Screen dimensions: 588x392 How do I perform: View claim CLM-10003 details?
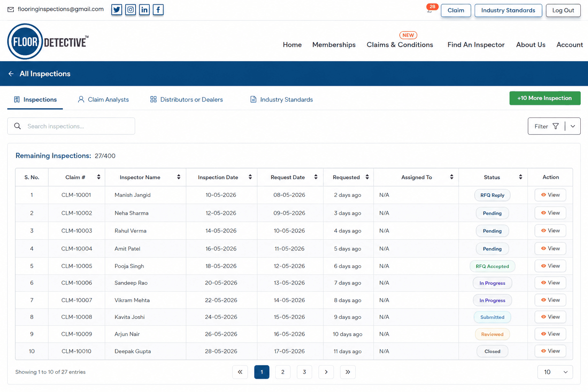coord(550,230)
